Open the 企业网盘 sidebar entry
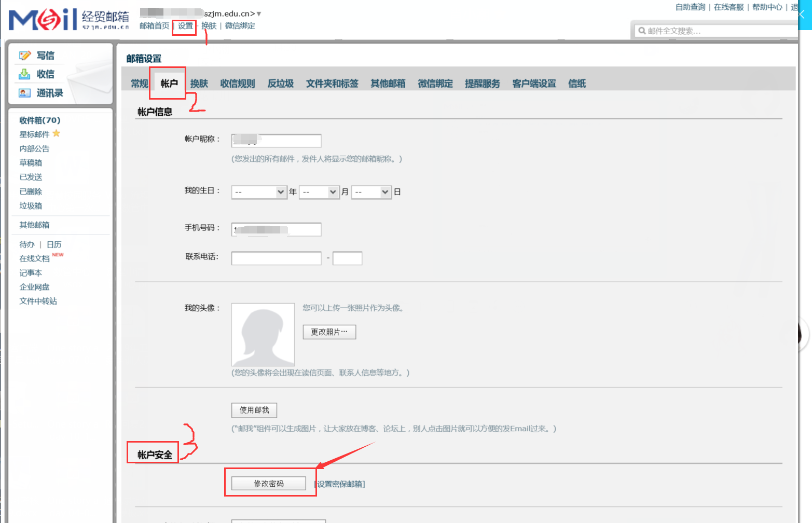The image size is (812, 523). (34, 286)
